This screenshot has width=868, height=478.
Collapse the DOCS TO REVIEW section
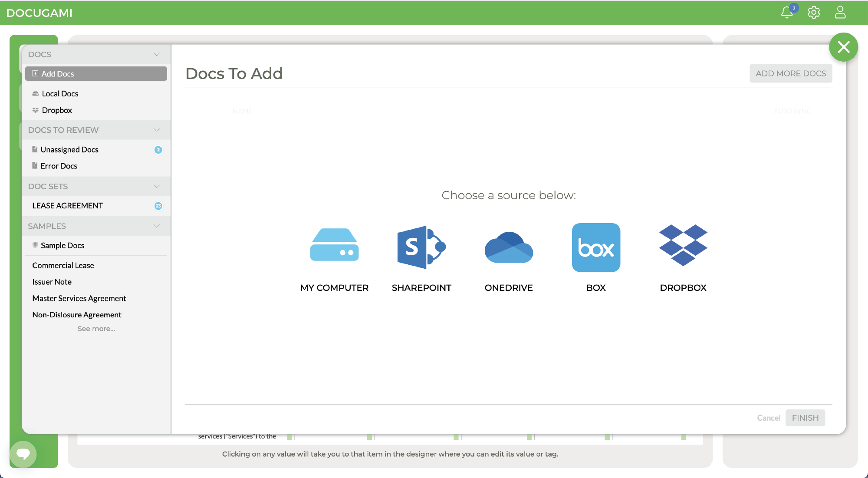coord(157,130)
